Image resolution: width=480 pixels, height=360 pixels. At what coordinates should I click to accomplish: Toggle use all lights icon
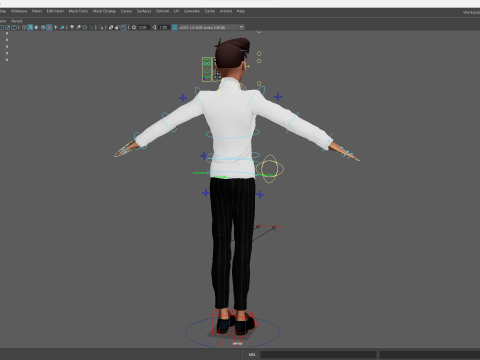pos(56,27)
